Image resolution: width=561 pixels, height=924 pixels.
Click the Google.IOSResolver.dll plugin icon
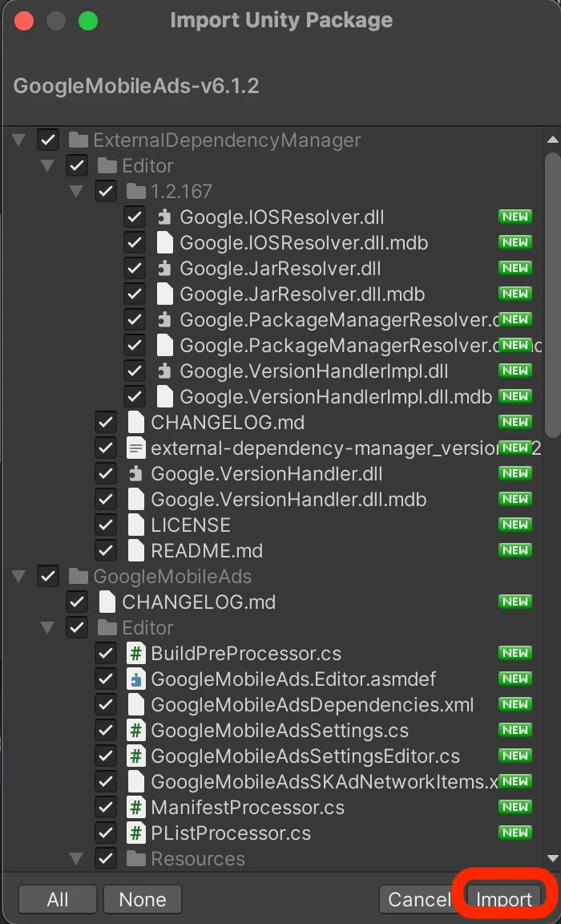click(165, 217)
